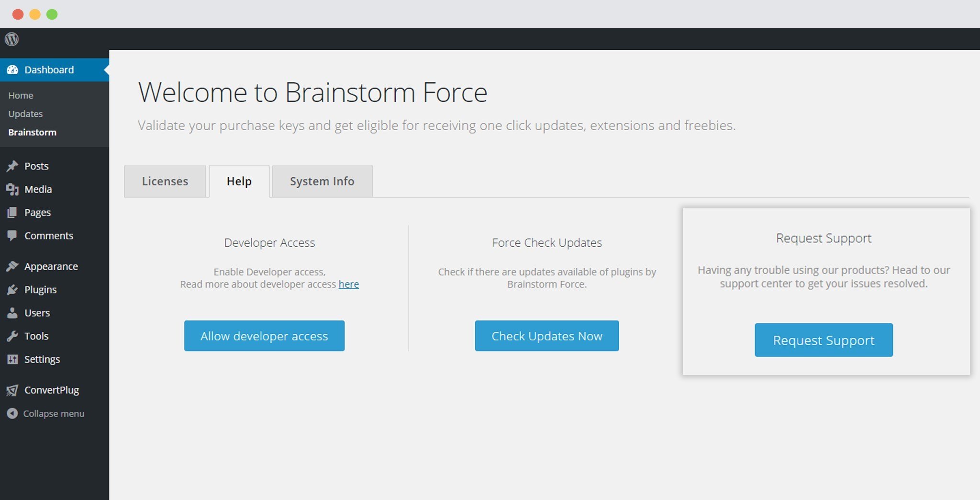Click the Welcome to Brainstorm Force heading
The width and height of the screenshot is (980, 500).
coord(313,92)
